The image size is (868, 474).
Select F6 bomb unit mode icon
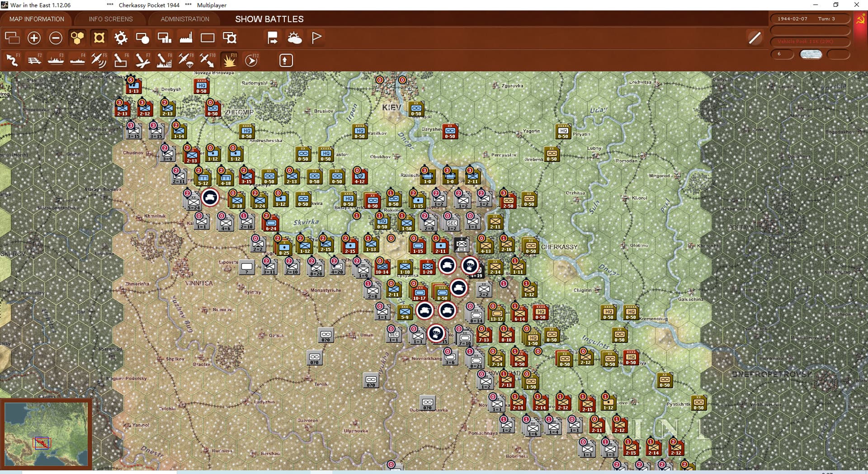point(121,60)
